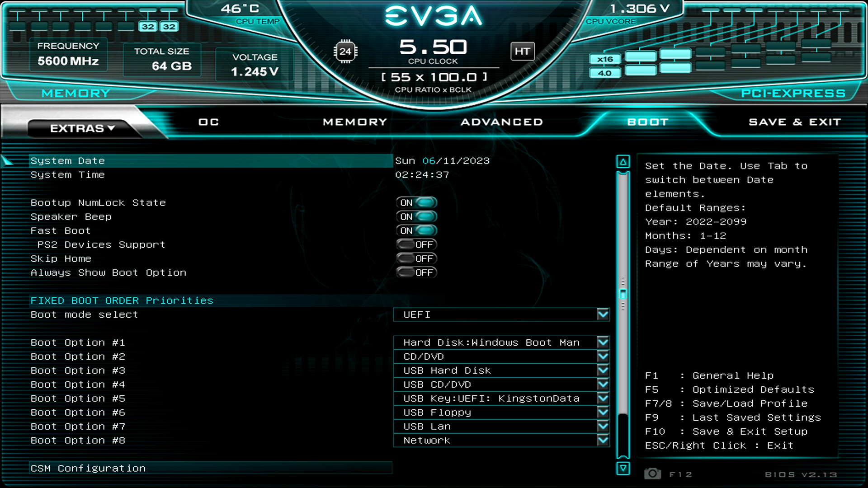
Task: Go to SAVE & EXIT
Action: 794,122
